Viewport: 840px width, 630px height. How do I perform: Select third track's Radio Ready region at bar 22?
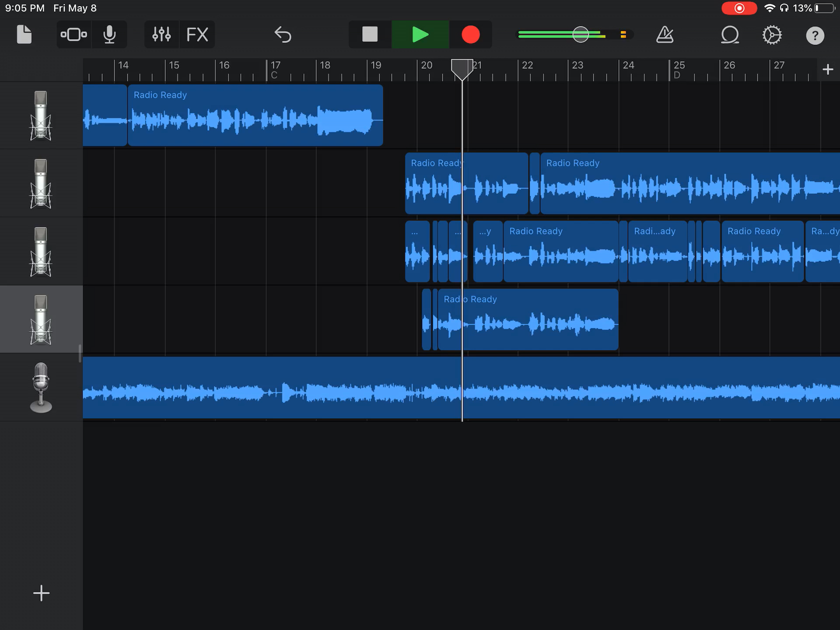(561, 252)
